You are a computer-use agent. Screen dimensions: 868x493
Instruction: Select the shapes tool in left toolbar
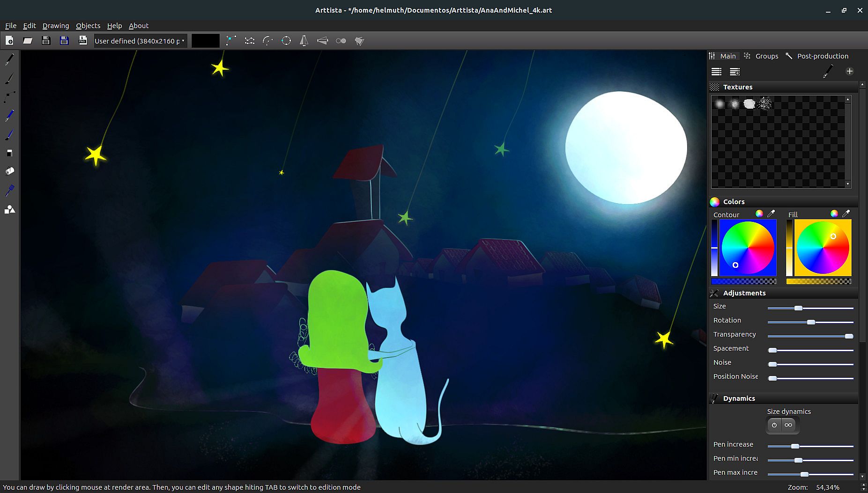tap(9, 209)
